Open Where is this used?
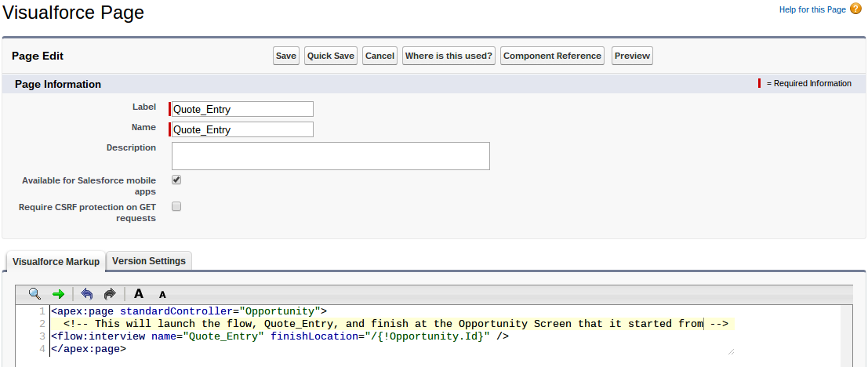868x367 pixels. pos(449,56)
